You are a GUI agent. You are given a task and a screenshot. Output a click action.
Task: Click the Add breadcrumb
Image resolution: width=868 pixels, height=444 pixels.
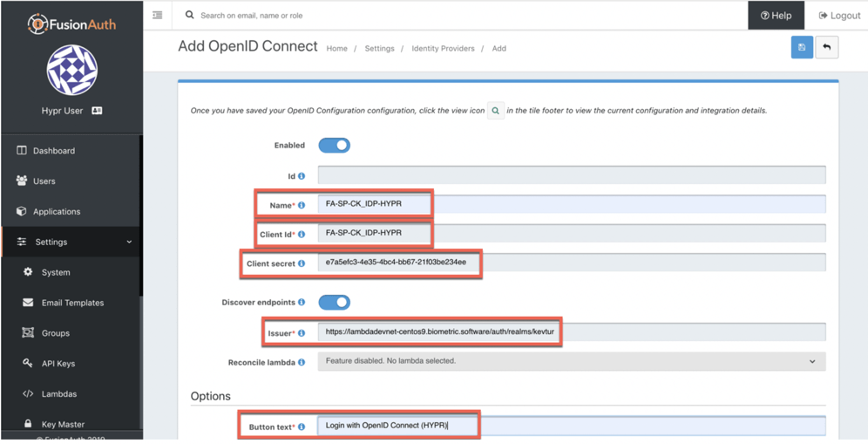(x=499, y=48)
